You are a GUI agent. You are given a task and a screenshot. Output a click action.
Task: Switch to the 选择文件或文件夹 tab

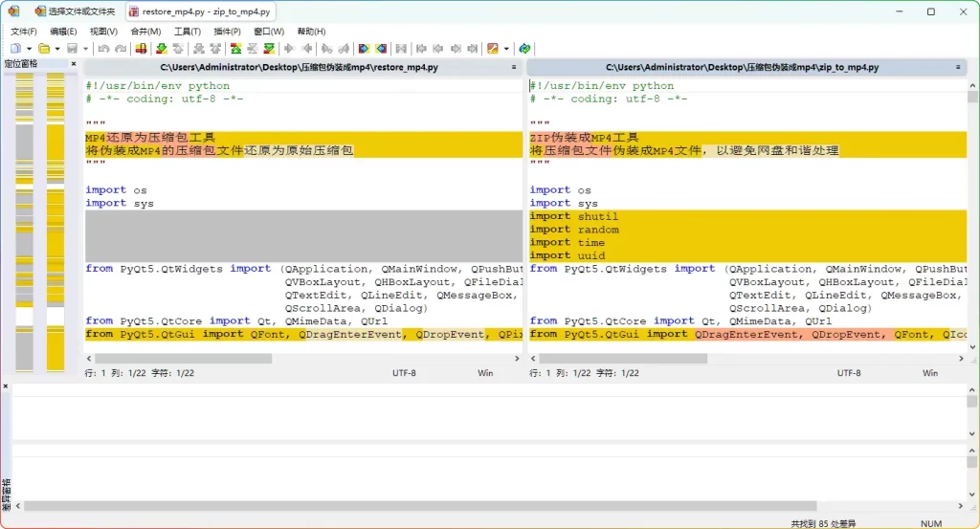click(76, 11)
